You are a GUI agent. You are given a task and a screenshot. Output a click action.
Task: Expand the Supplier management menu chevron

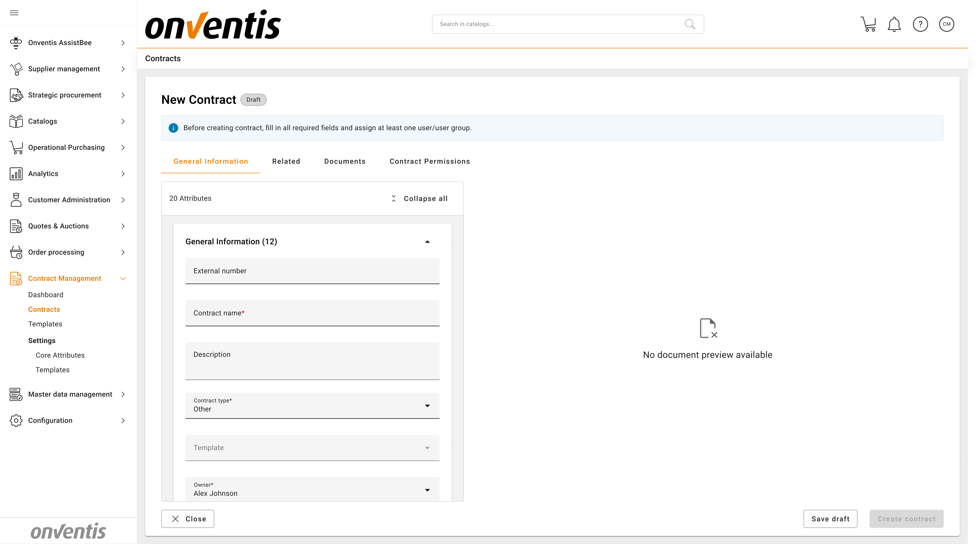click(123, 69)
